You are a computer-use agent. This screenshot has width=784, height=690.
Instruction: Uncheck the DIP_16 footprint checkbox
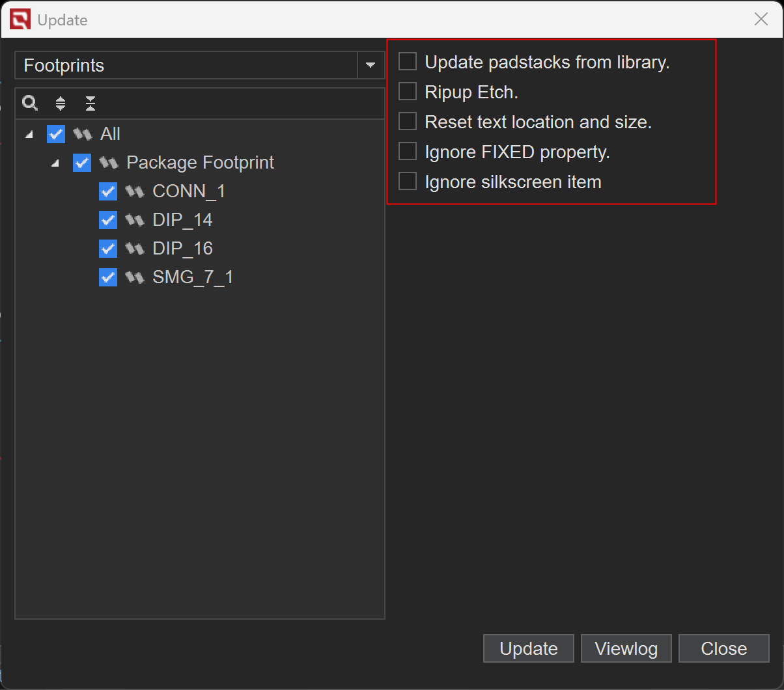(108, 249)
